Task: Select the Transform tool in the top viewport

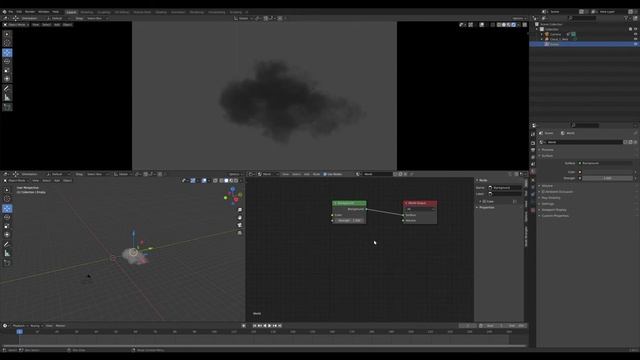Action: point(7,79)
